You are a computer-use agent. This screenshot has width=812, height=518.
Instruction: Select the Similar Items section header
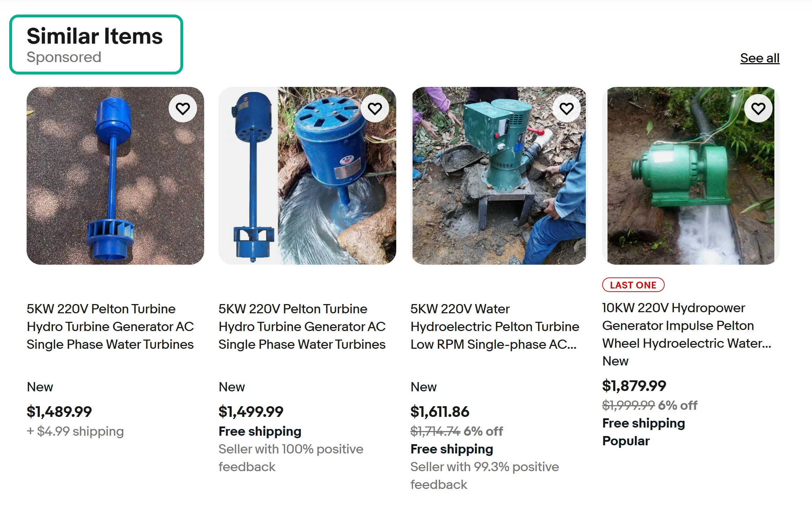94,35
